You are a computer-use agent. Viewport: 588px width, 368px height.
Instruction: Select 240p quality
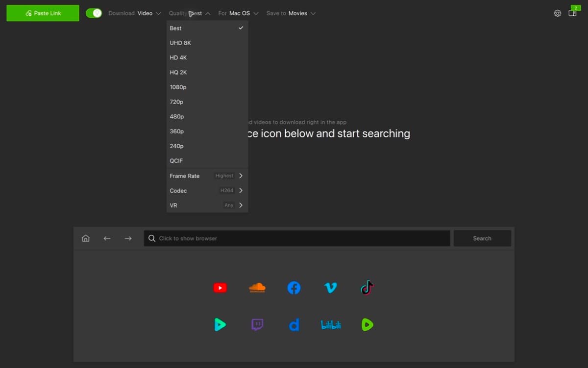tap(207, 146)
